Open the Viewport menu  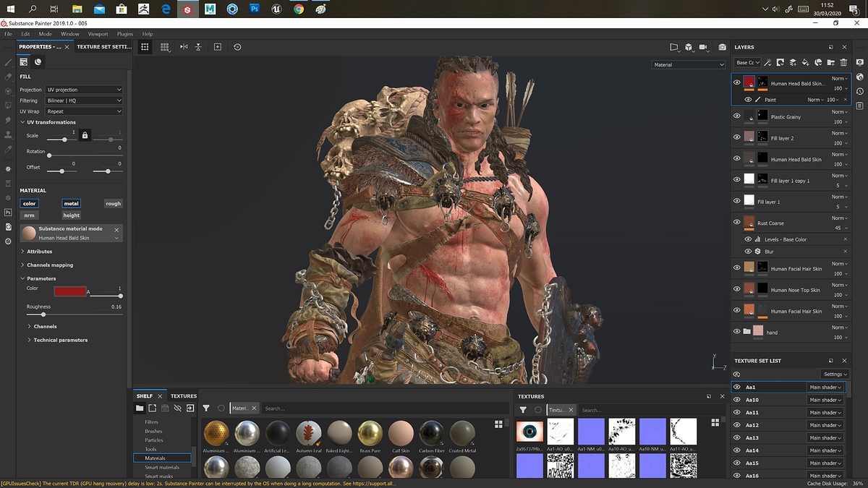click(x=98, y=34)
